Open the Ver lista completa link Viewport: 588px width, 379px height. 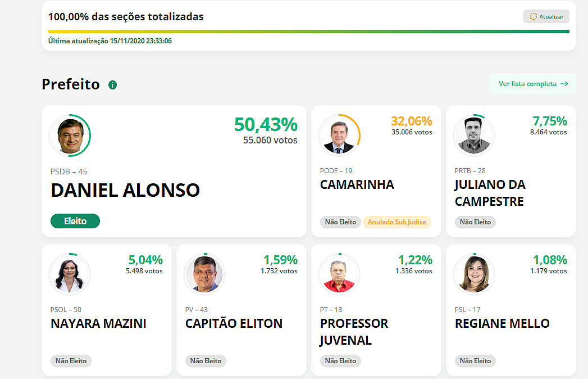[532, 84]
